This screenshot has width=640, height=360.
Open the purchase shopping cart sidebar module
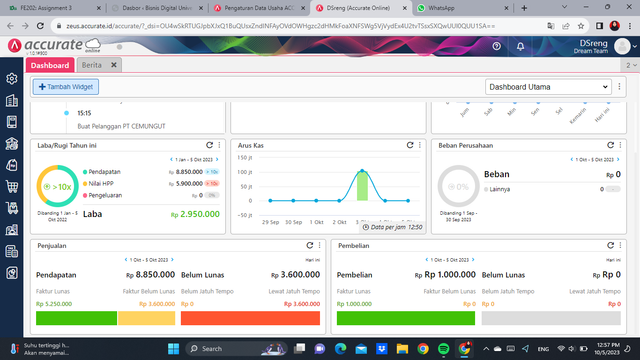click(12, 187)
